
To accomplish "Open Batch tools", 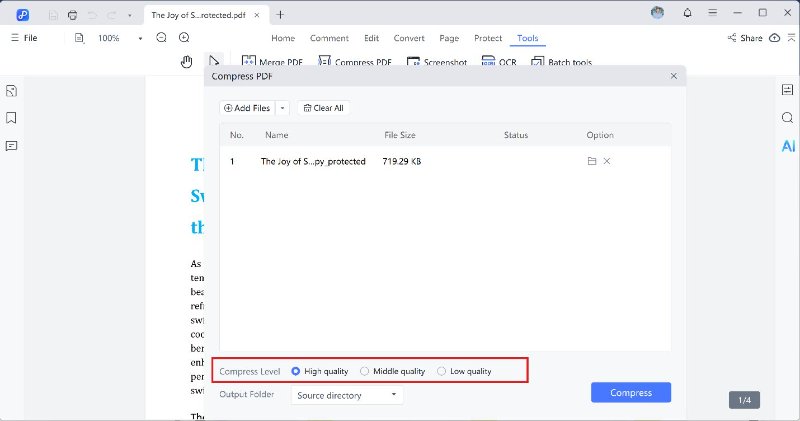I will [561, 62].
